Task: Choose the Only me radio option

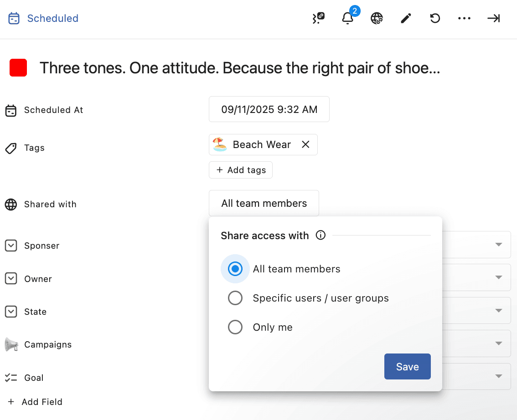Action: tap(235, 328)
